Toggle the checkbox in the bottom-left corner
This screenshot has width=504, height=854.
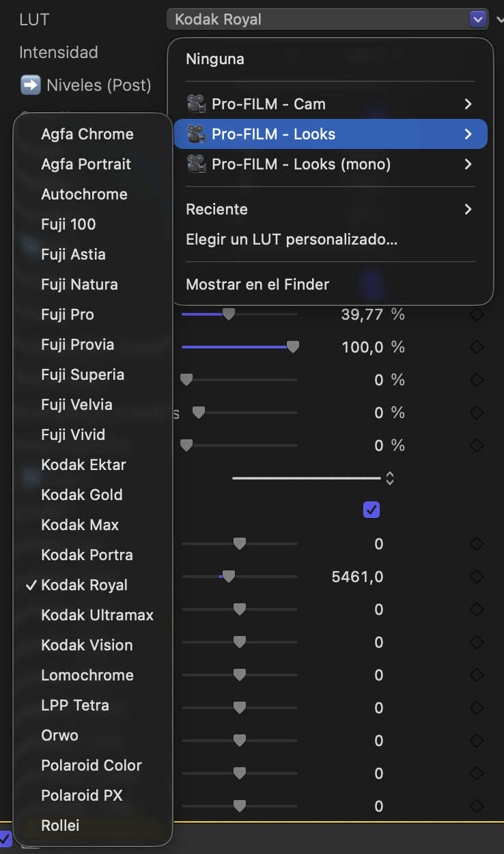4,839
